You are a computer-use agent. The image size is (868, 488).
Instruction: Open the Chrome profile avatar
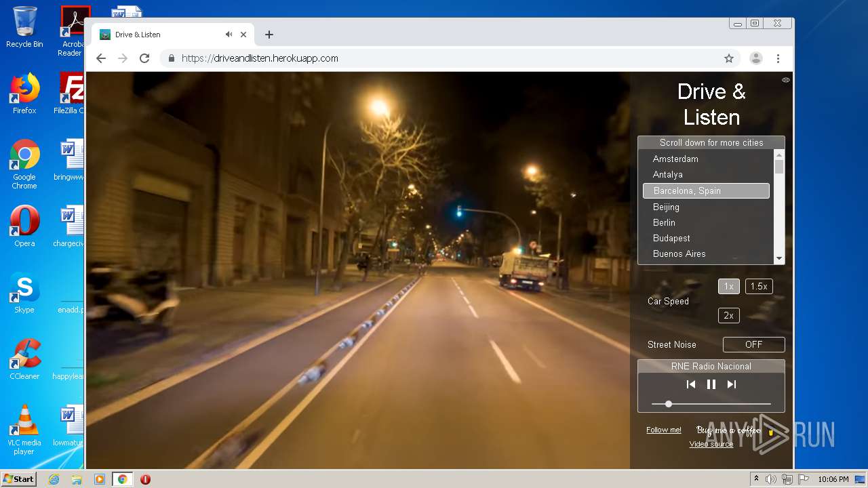[756, 58]
